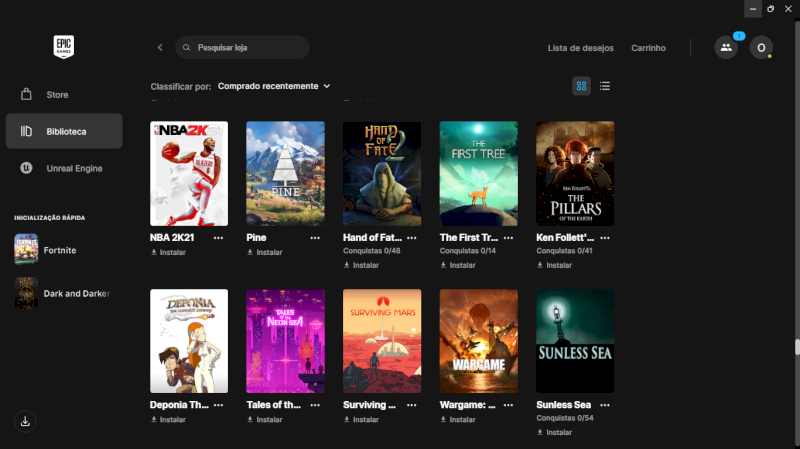Restore down the launcher window
The width and height of the screenshot is (800, 449).
(770, 9)
